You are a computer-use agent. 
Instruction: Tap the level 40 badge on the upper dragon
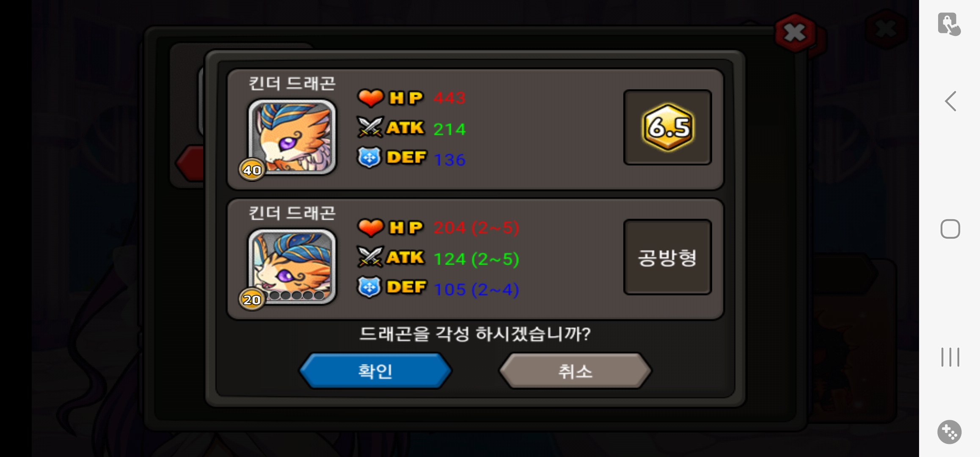252,170
